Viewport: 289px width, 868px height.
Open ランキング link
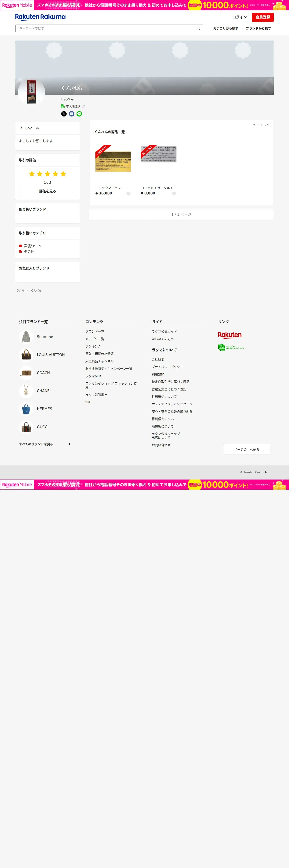93,346
